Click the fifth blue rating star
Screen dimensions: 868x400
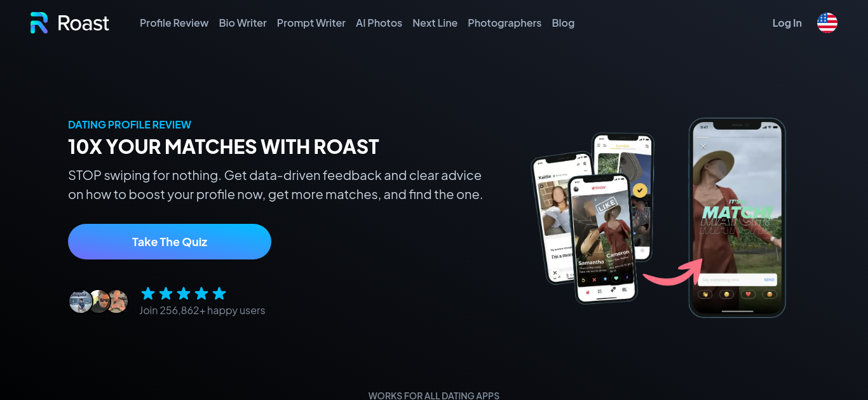pos(219,293)
